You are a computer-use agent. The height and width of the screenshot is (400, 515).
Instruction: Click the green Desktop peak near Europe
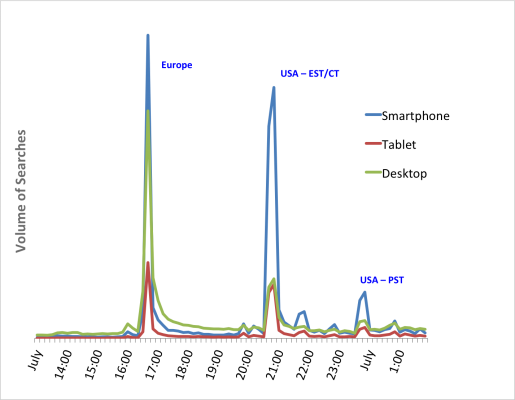click(x=148, y=111)
